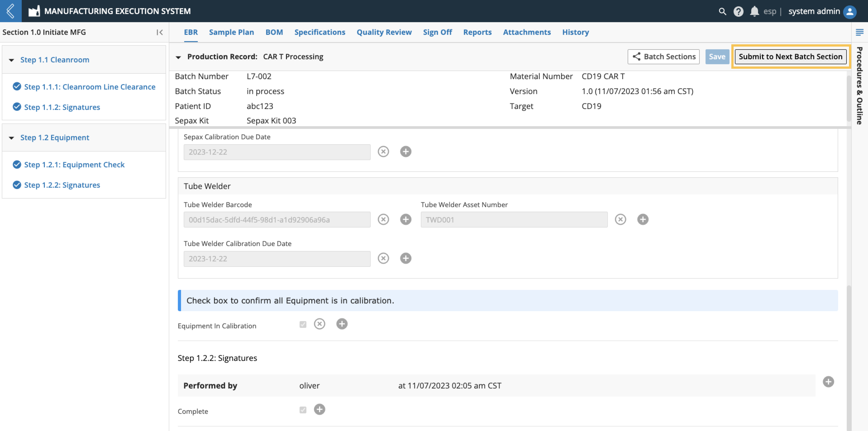Screen dimensions: 868x431
Task: Click the Tube Welder Asset Number input
Action: 514,220
